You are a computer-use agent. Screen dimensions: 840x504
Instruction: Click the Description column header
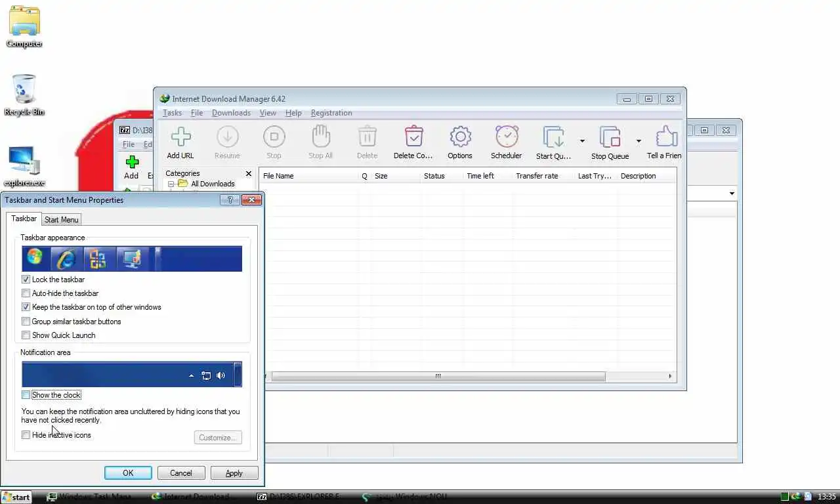[646, 176]
